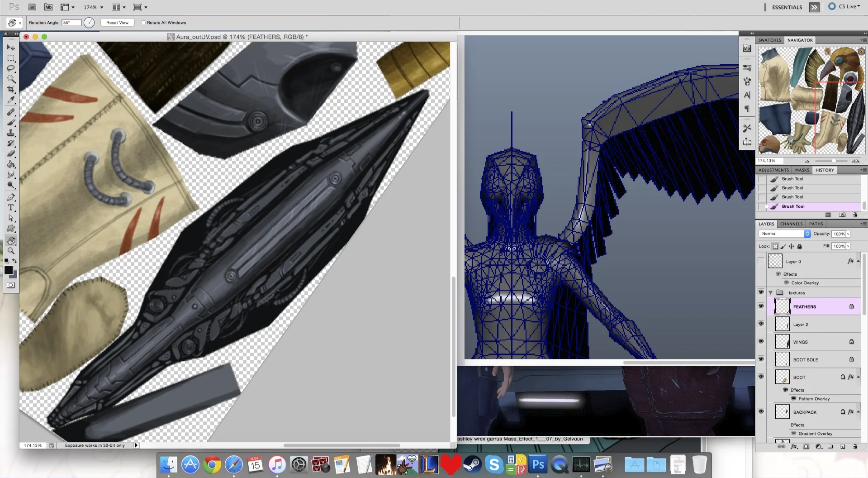Switch to the MASKS tab
Viewport: 868px width, 478px height.
click(x=802, y=170)
